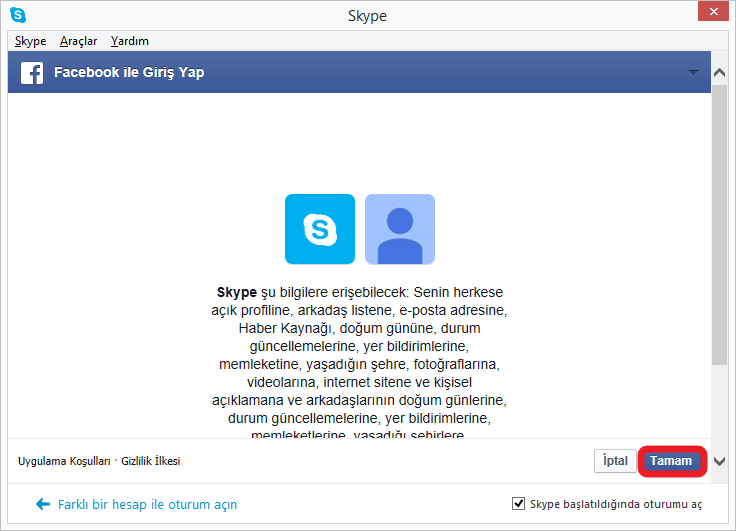
Task: Open the Uygulama Koşulları link
Action: (64, 461)
